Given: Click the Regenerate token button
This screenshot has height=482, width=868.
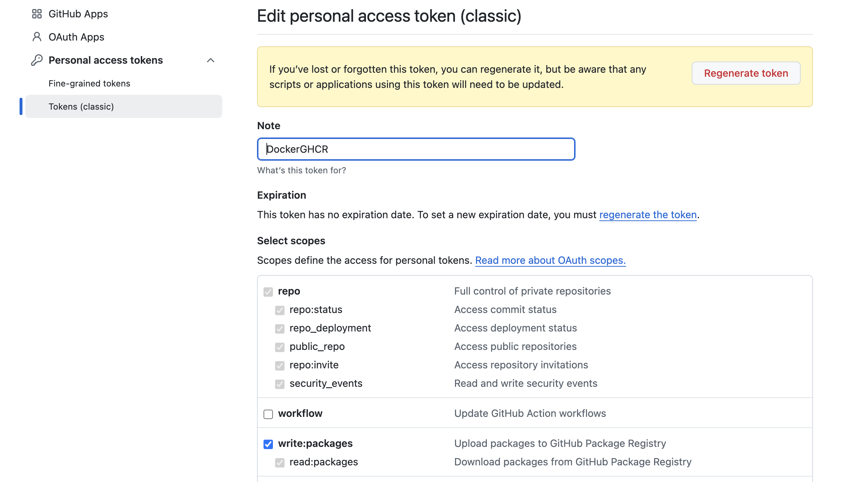Looking at the screenshot, I should coord(746,73).
